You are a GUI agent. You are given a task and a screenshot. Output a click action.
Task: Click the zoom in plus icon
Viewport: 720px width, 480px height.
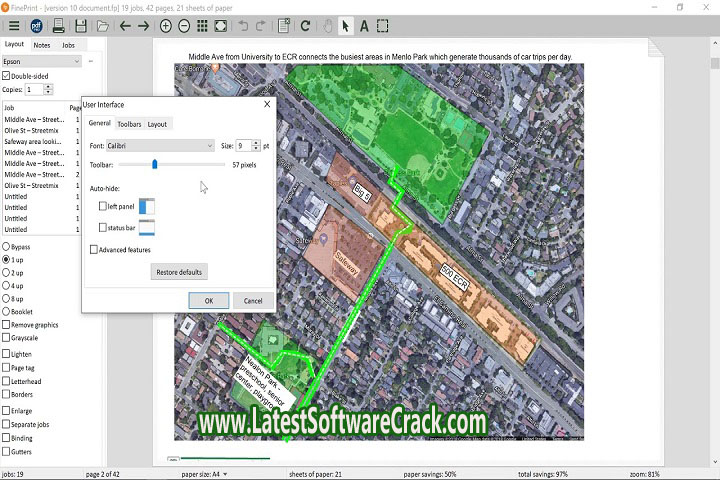click(x=166, y=26)
